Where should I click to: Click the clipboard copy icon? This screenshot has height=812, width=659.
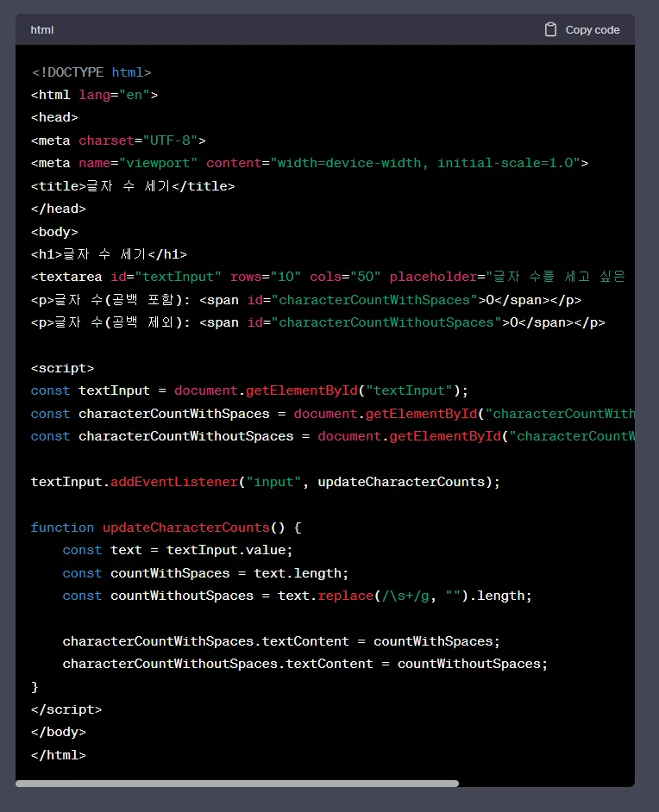(x=550, y=29)
